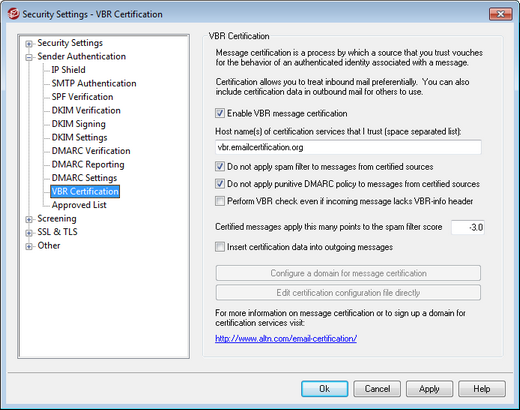Screen dimensions: 520x410
Task: Open SPF Verification settings
Action: [82, 97]
